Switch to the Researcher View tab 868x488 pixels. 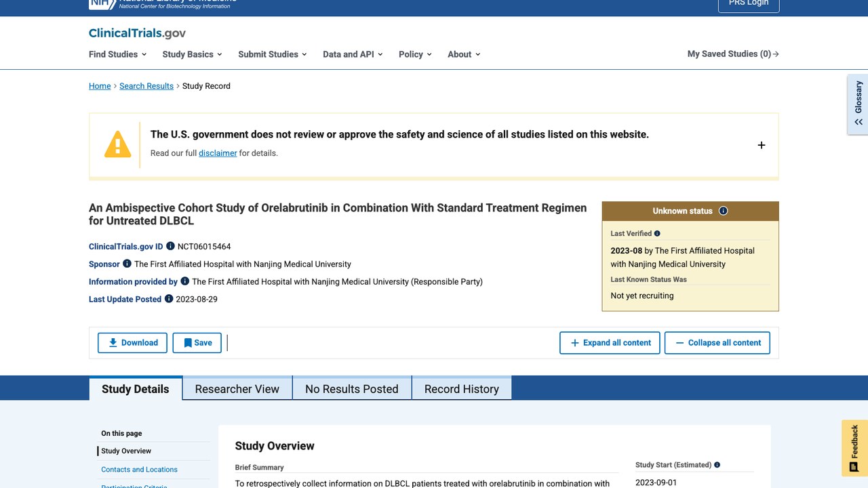point(237,388)
